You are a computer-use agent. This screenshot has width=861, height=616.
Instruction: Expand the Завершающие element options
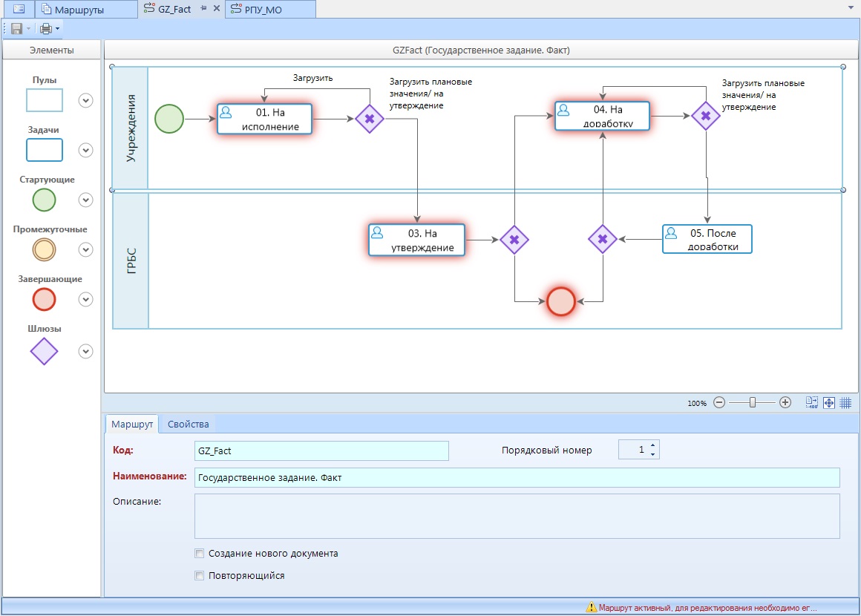86,300
